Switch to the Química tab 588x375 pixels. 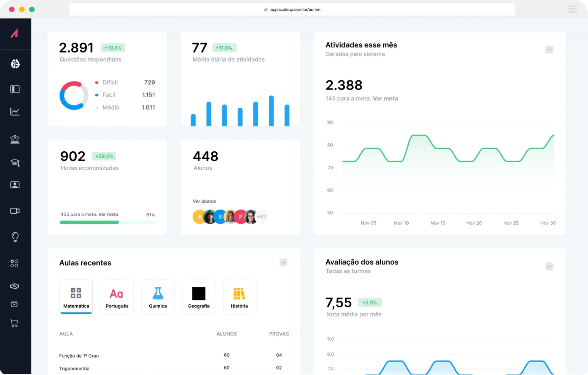[158, 297]
